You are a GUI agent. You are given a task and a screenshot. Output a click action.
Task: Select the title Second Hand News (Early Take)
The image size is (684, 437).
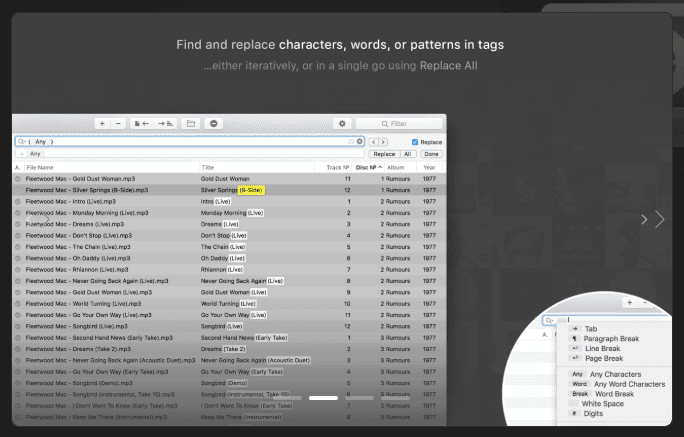click(244, 338)
